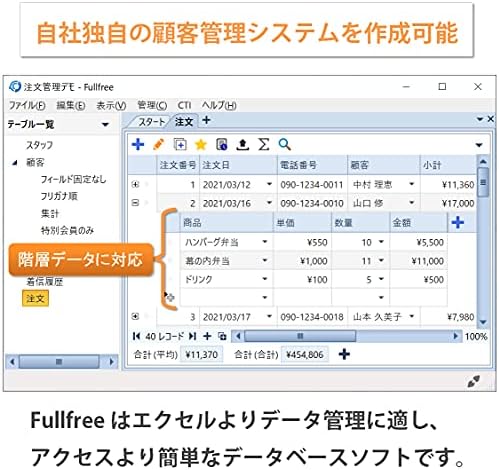Click the connection plug icon in status bar
The image size is (499, 470).
tap(474, 381)
